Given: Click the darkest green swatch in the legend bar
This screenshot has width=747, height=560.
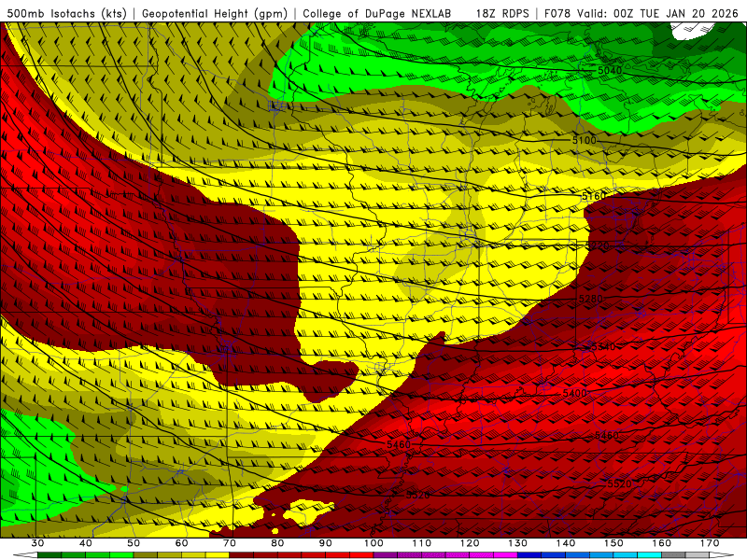Looking at the screenshot, I should tap(49, 555).
